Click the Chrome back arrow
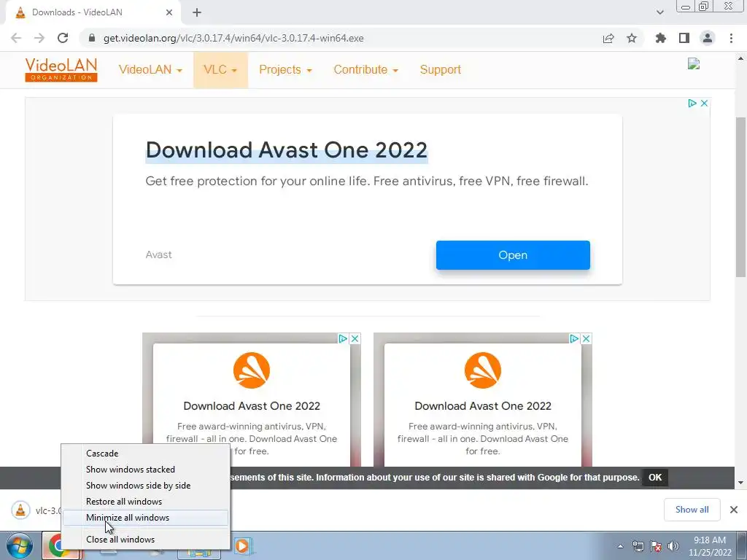 [16, 38]
